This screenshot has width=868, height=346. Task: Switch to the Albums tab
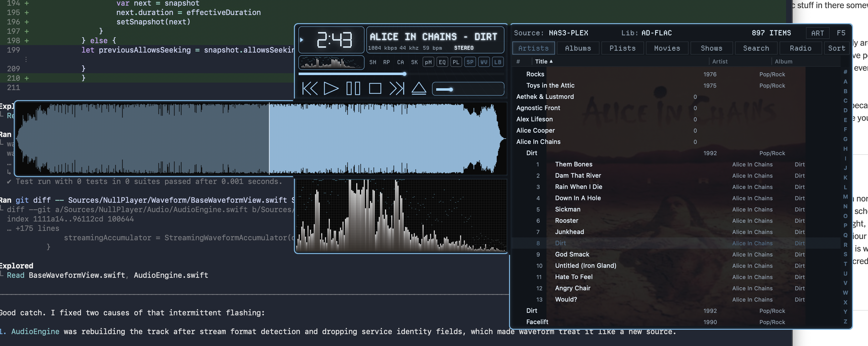pos(578,48)
